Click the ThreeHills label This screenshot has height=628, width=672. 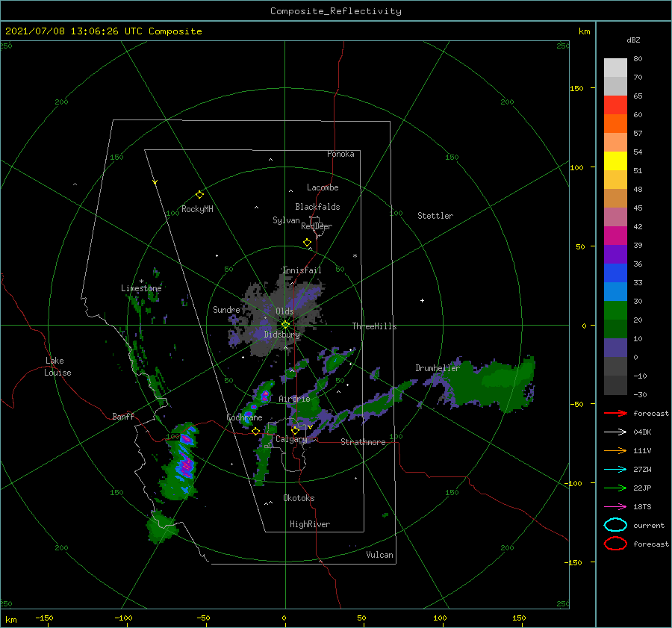pyautogui.click(x=375, y=326)
